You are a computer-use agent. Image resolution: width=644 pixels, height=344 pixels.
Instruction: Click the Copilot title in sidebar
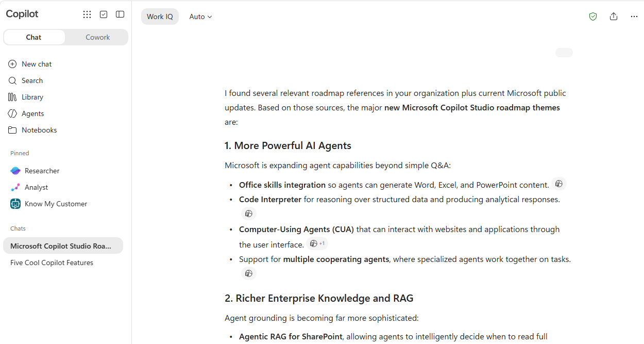click(x=22, y=14)
